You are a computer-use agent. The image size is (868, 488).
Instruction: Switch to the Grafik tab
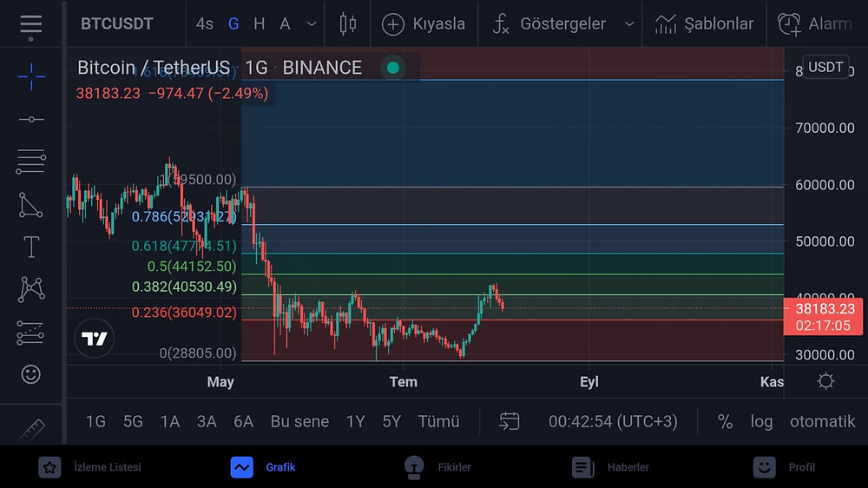(x=263, y=467)
